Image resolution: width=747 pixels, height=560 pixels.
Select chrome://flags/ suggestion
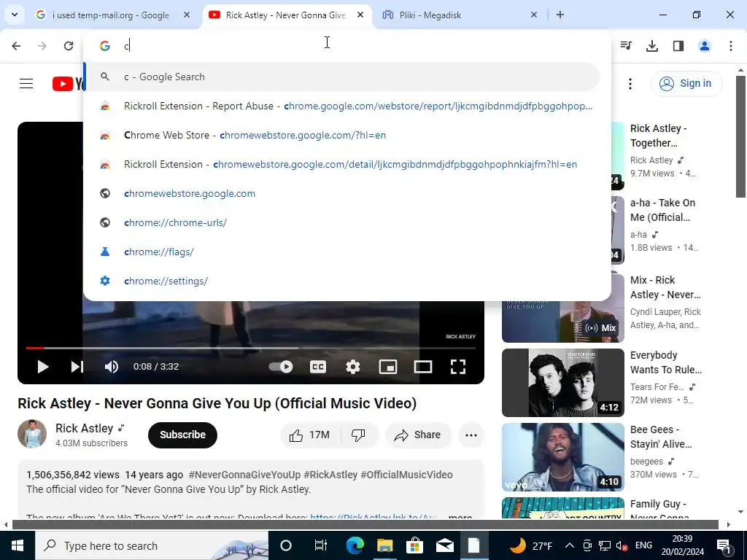pos(347,252)
